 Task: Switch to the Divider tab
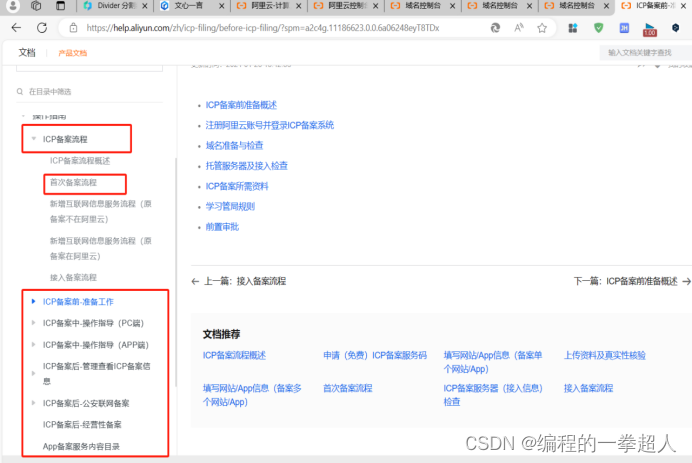point(115,6)
